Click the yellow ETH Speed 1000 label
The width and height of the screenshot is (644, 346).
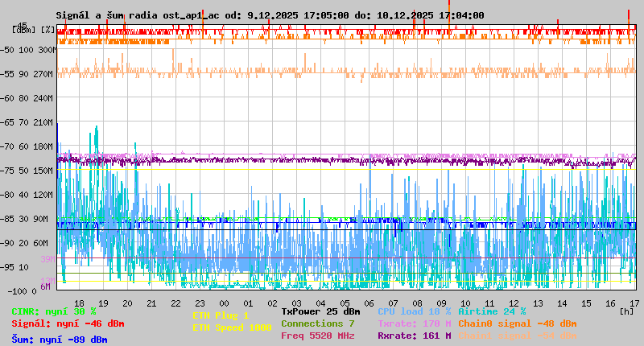click(232, 327)
